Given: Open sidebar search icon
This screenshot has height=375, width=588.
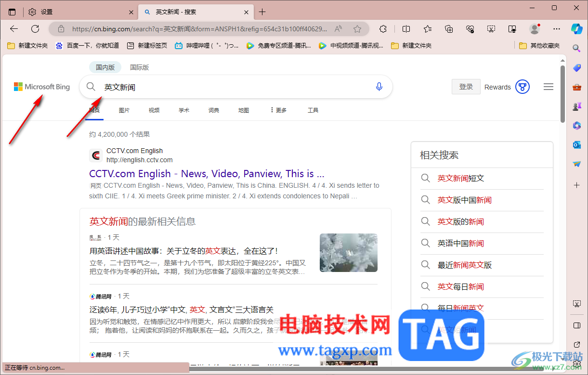Looking at the screenshot, I should pyautogui.click(x=576, y=48).
